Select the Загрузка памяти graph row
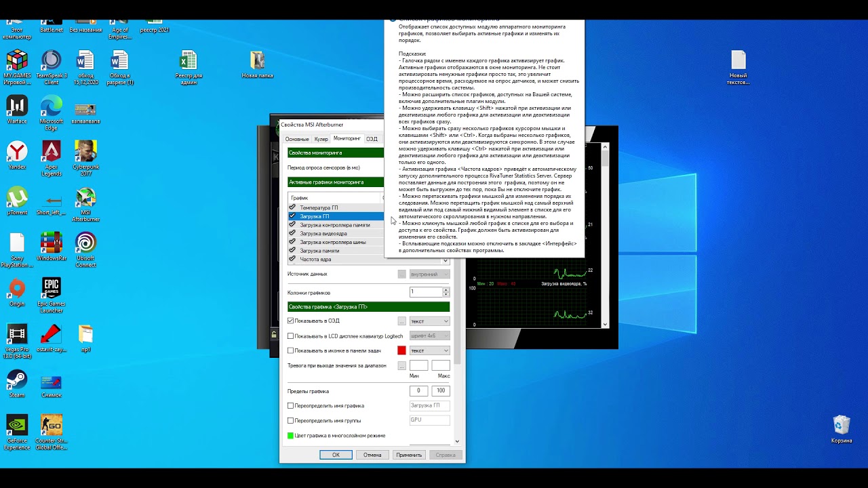 tap(336, 251)
